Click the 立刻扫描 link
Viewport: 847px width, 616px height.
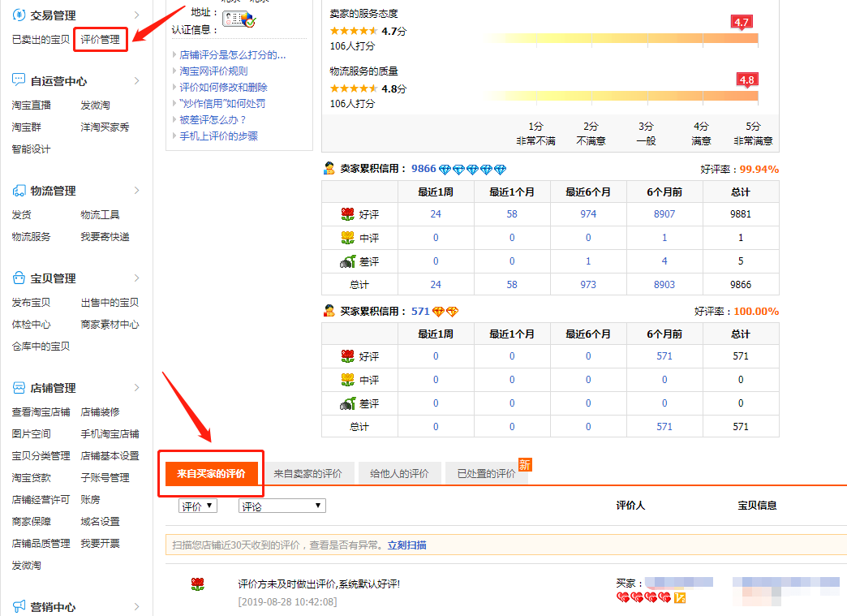pyautogui.click(x=406, y=545)
